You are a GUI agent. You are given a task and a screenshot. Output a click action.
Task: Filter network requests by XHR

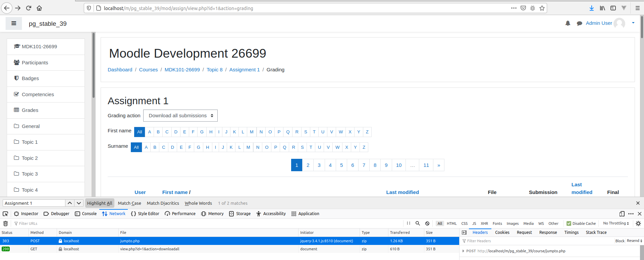(484, 223)
